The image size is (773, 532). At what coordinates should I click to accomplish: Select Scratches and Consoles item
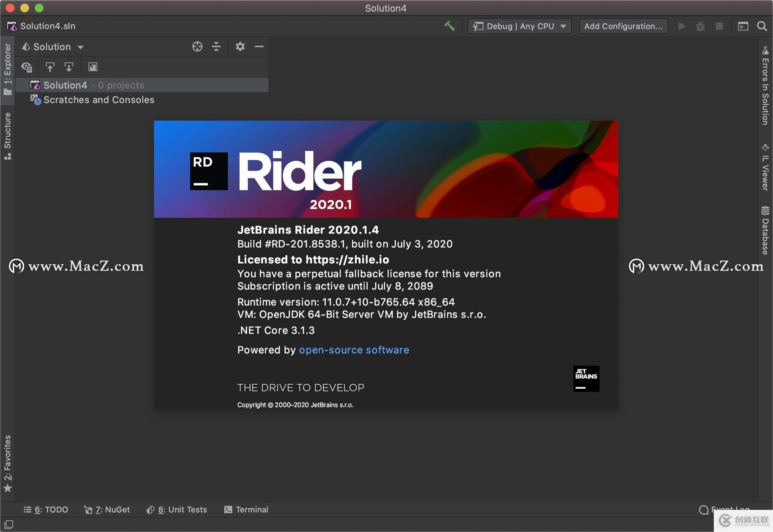pos(99,100)
